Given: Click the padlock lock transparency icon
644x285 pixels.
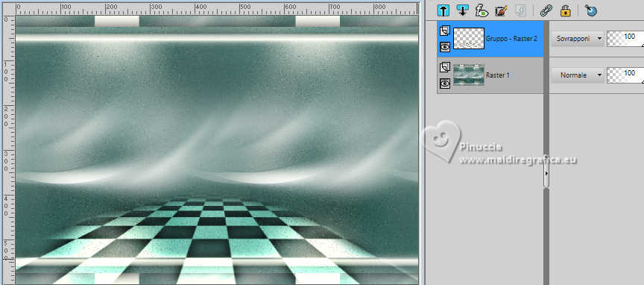Looking at the screenshot, I should 566,10.
